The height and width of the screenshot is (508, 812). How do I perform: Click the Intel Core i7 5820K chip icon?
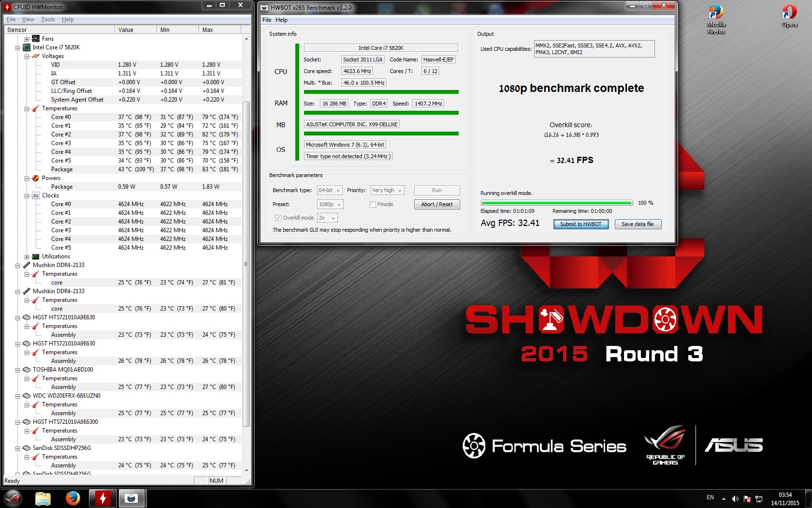tap(27, 47)
